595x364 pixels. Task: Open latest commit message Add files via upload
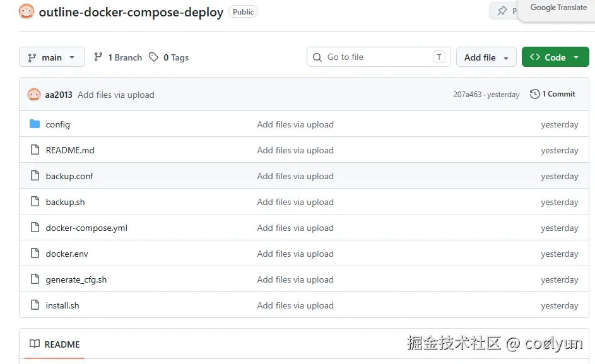(x=116, y=95)
